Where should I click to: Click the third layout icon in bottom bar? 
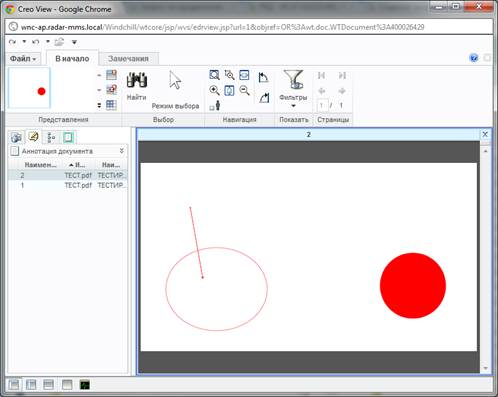(48, 385)
